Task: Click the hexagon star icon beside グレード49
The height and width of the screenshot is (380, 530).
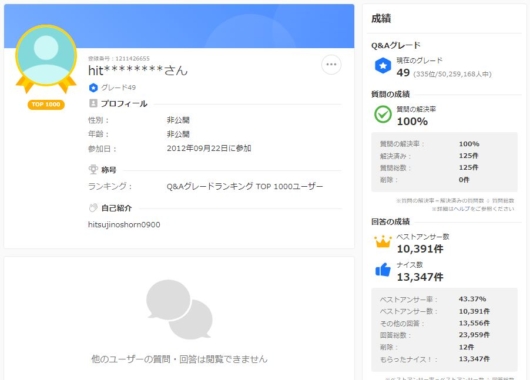Action: [x=93, y=88]
